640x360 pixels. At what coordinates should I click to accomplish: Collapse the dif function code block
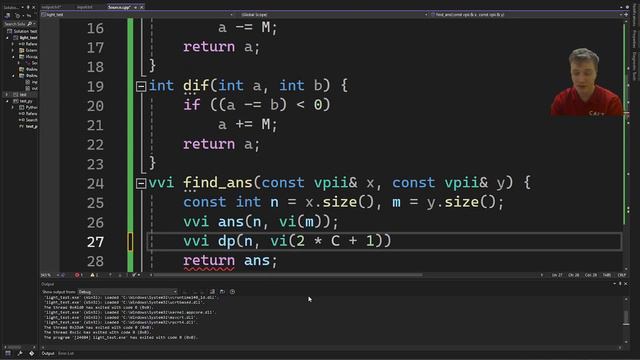[141, 87]
